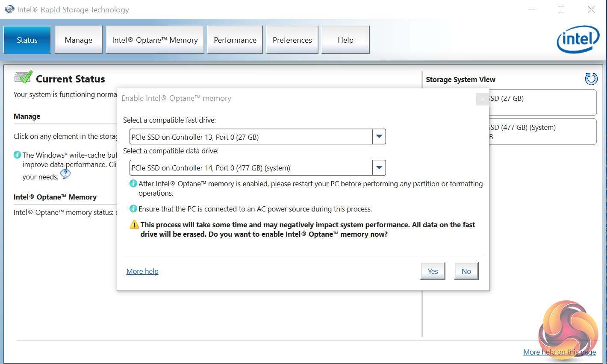Confirm with the Yes button

[x=433, y=271]
